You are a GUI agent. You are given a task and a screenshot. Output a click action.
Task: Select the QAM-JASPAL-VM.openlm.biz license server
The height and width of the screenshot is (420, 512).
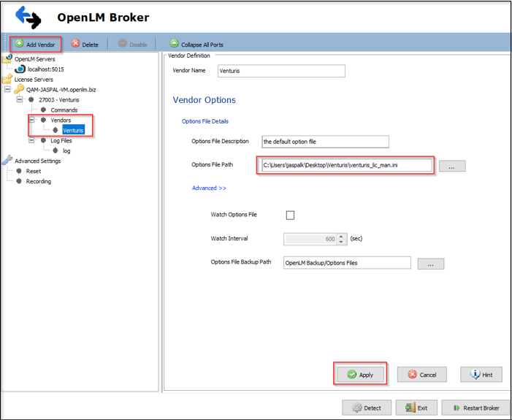56,89
